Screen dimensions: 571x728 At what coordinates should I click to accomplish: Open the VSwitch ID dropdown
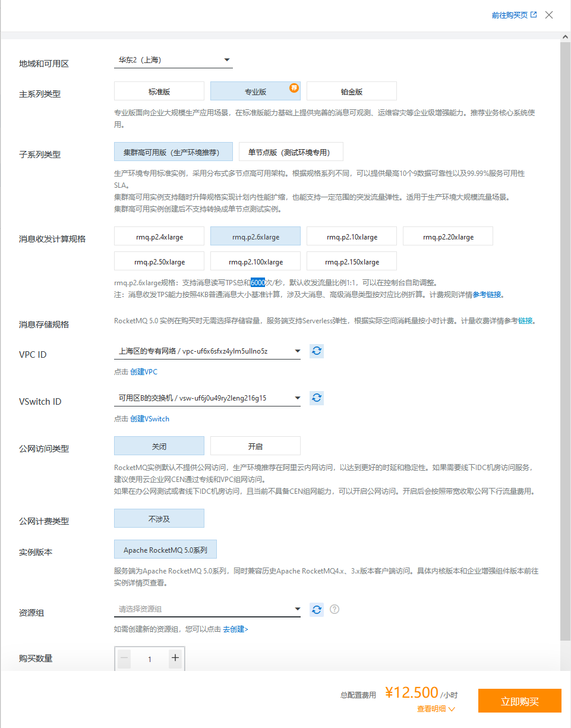coord(207,398)
